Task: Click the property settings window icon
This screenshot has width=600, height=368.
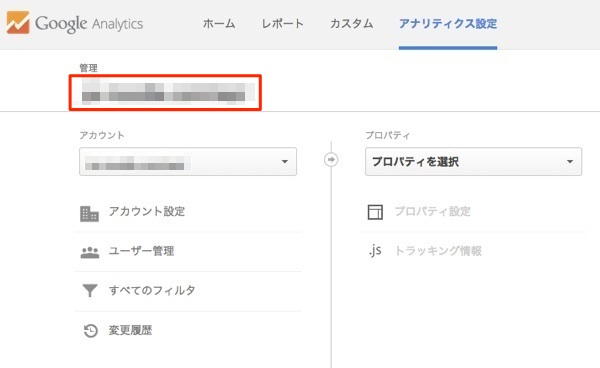Action: [x=375, y=212]
